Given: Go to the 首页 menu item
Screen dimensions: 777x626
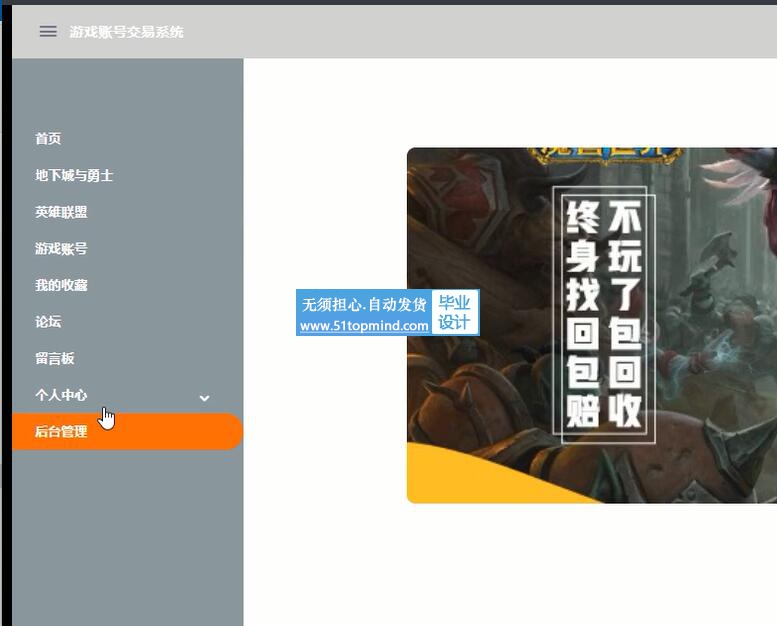Looking at the screenshot, I should tap(48, 139).
